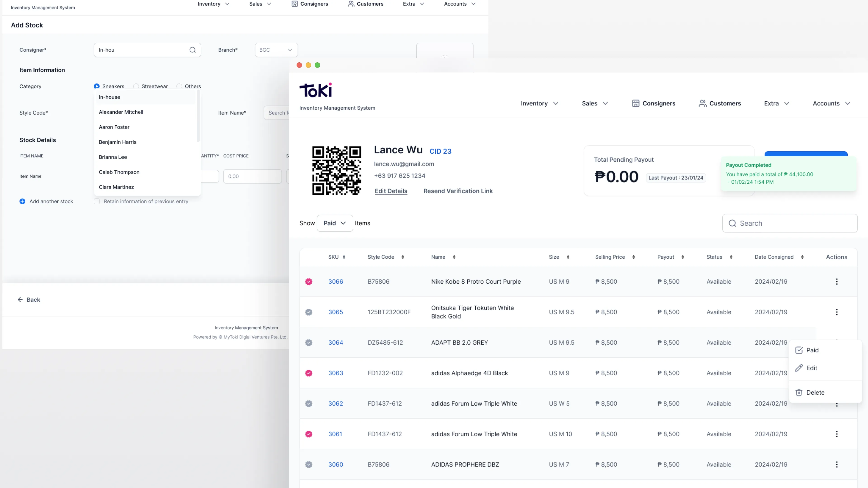Click the sort arrows beside the SKU column
868x488 pixels.
[x=344, y=257]
